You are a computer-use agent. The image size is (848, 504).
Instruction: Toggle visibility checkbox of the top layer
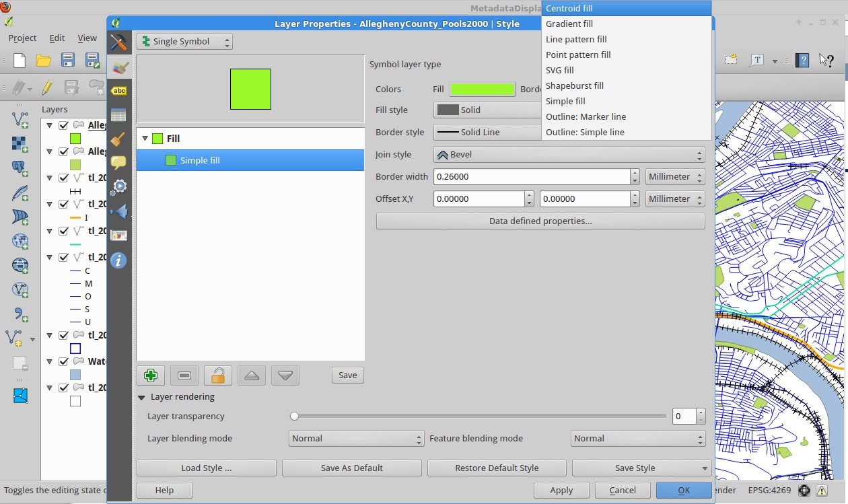(x=63, y=125)
